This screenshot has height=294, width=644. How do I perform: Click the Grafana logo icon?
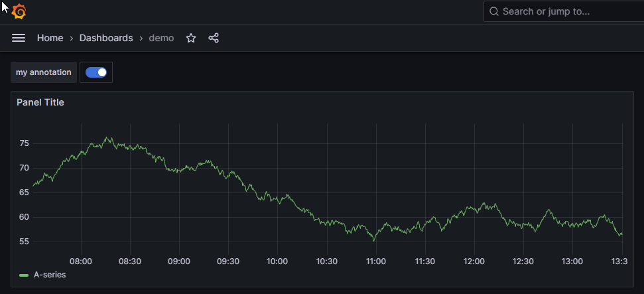coord(19,11)
